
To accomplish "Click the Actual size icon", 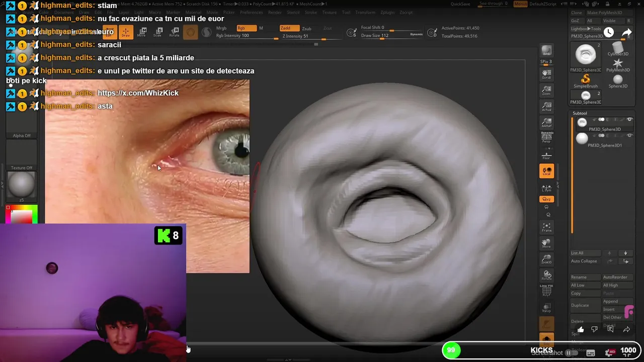I will click(x=546, y=107).
